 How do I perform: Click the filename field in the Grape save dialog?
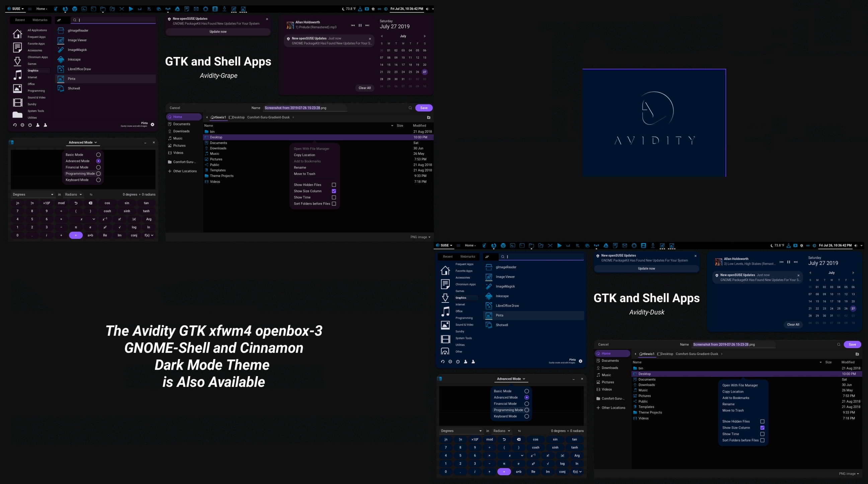coord(305,108)
